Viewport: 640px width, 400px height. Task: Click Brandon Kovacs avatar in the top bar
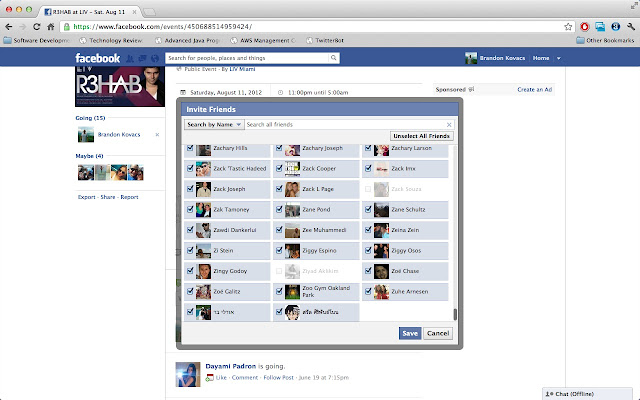tap(471, 58)
